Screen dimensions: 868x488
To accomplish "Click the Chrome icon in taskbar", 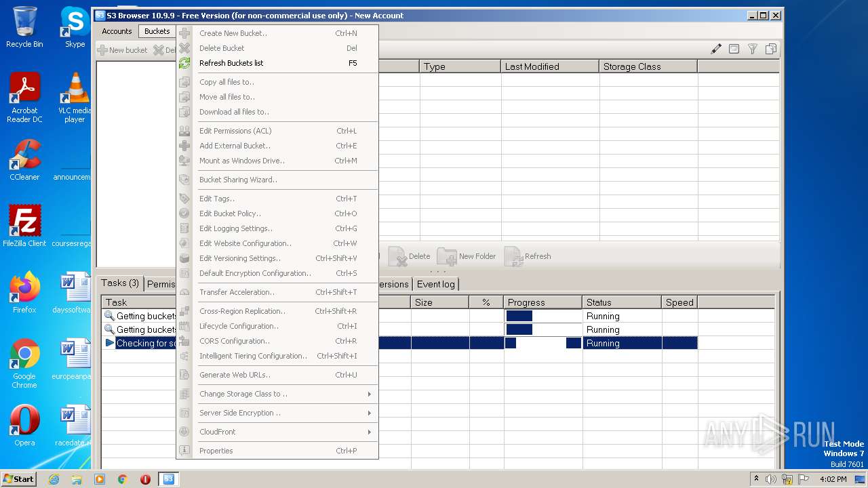I will click(123, 479).
